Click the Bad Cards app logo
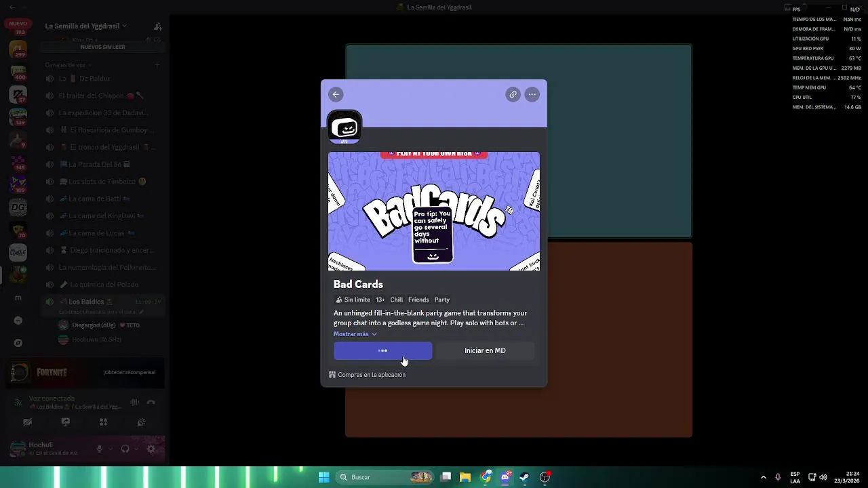The image size is (868, 488). 344,127
